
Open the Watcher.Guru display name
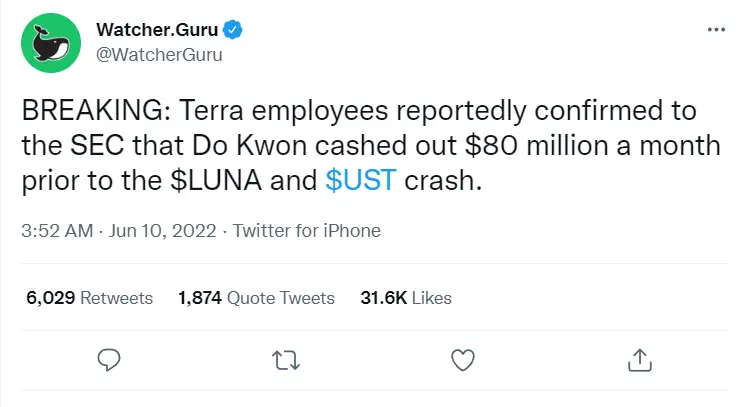(x=157, y=30)
